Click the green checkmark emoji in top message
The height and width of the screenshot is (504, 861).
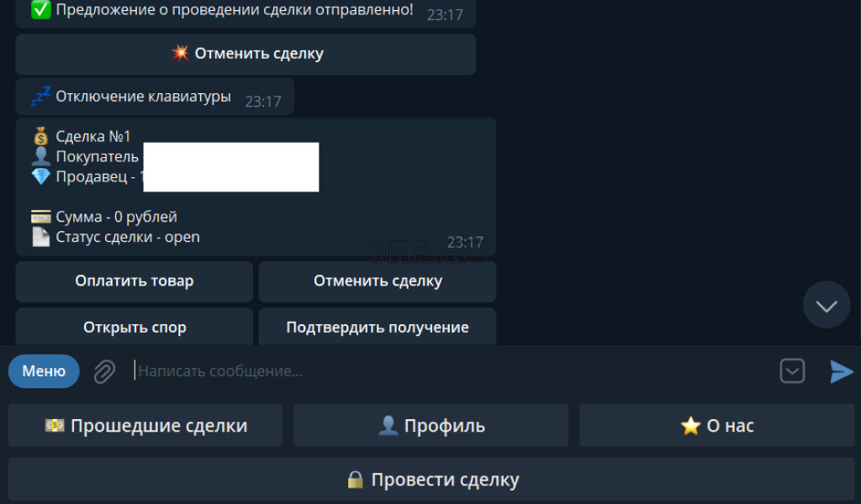pyautogui.click(x=40, y=11)
